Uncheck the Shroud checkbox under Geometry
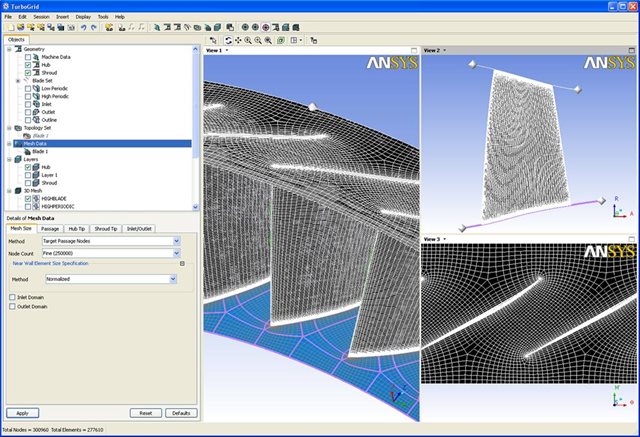Image resolution: width=640 pixels, height=437 pixels. pos(28,73)
